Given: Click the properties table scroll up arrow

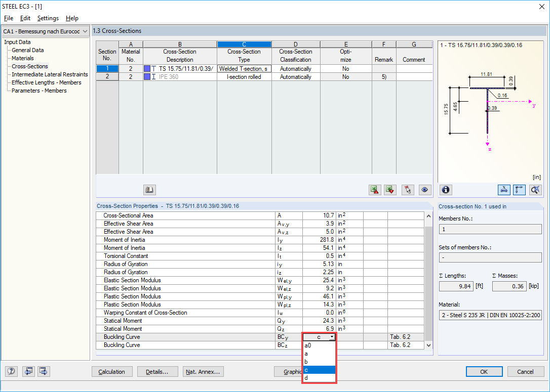Looking at the screenshot, I should 428,216.
